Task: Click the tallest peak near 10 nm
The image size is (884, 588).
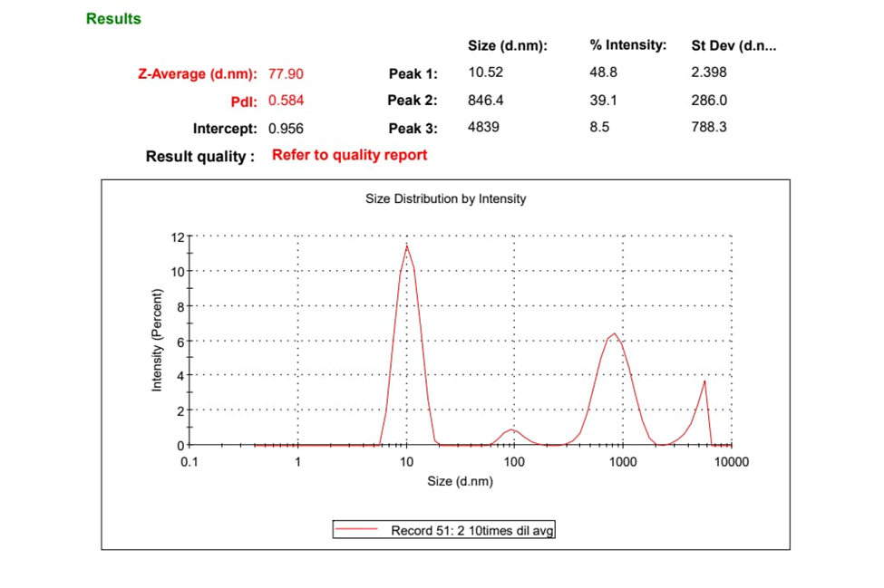Action: click(x=407, y=246)
